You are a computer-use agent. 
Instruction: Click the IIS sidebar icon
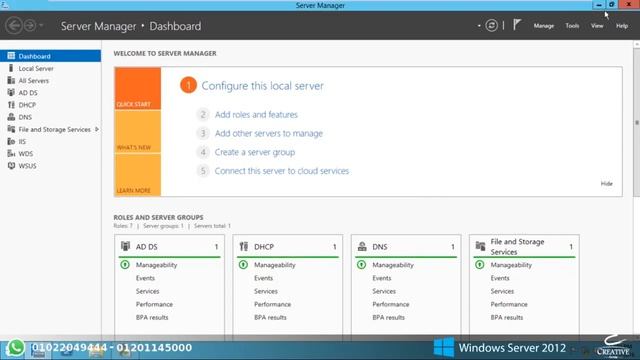(x=11, y=142)
